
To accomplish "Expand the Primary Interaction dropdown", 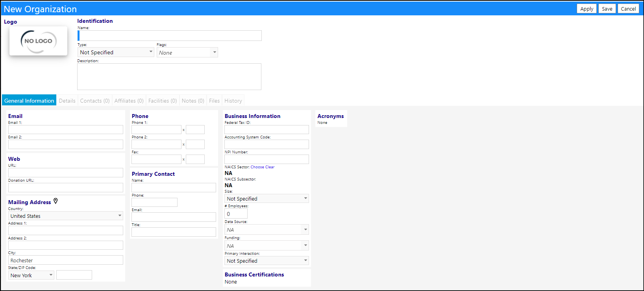I will pyautogui.click(x=266, y=261).
